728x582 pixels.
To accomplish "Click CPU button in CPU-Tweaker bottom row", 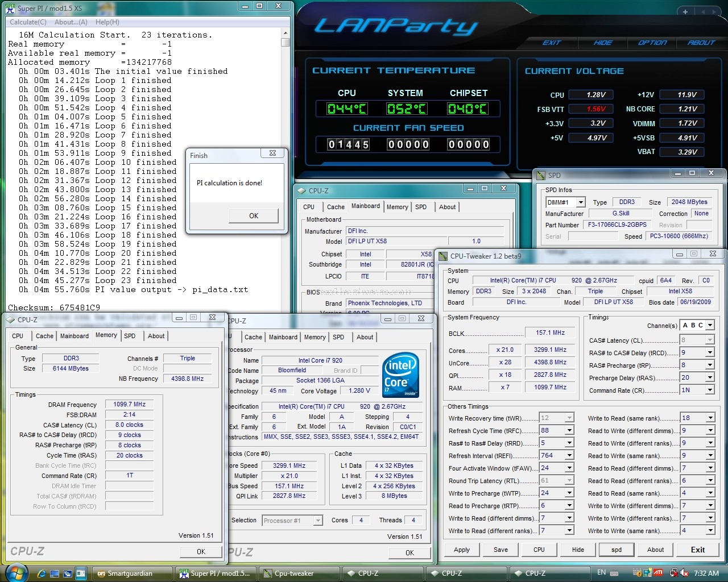I will 539,550.
